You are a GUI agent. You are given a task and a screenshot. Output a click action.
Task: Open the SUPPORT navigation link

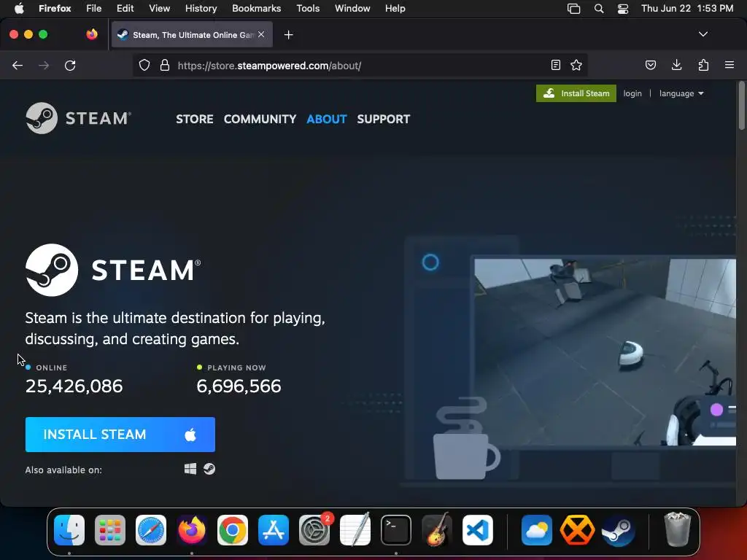coord(384,119)
